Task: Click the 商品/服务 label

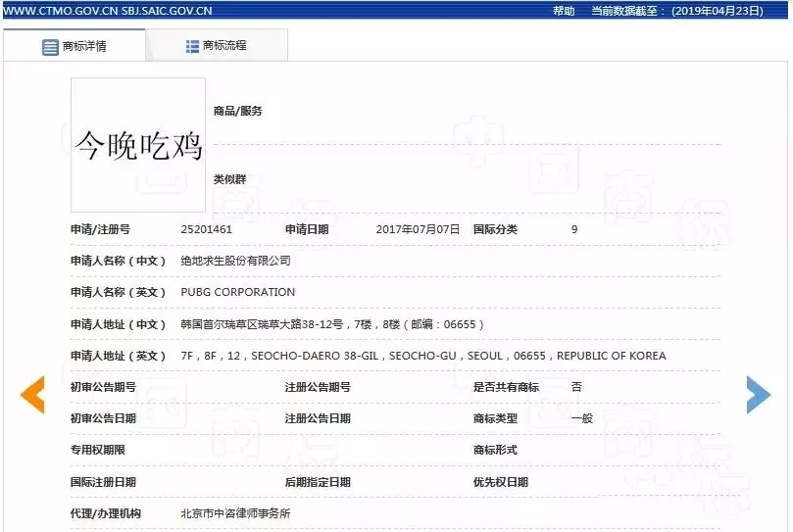Action: [x=237, y=111]
